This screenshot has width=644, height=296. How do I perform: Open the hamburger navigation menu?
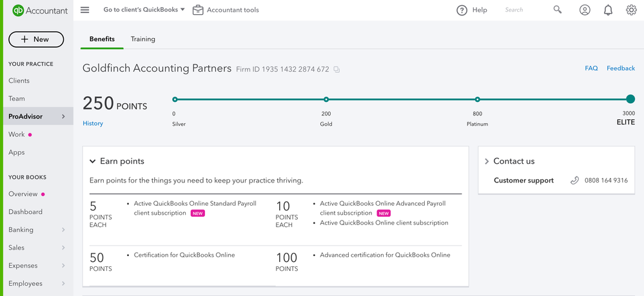(85, 10)
